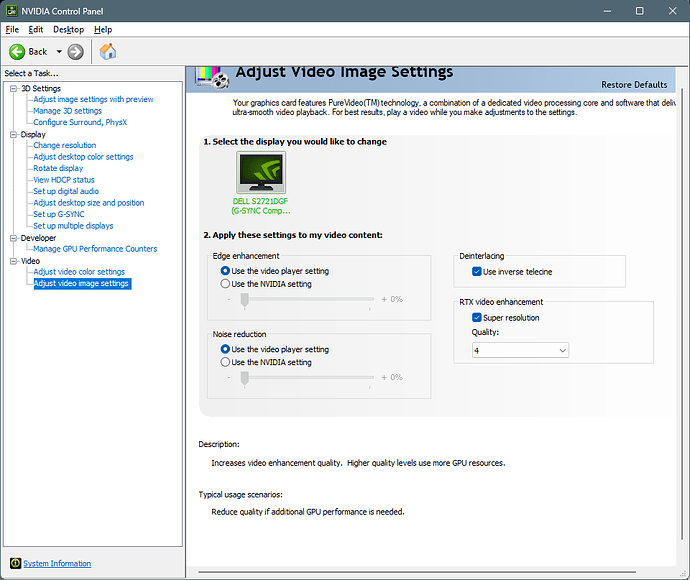Select Edge enhancement video player setting radio
This screenshot has width=690, height=580.
pos(225,271)
